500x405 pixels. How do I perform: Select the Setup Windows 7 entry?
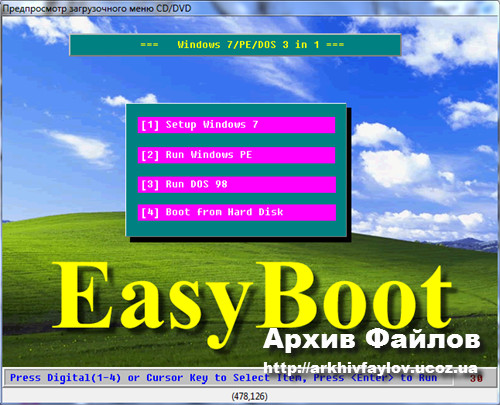(x=236, y=125)
